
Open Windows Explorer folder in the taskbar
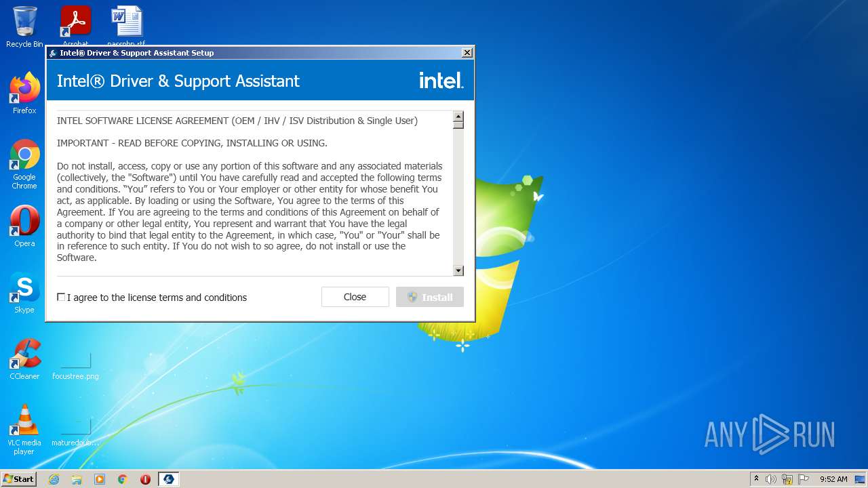(77, 479)
